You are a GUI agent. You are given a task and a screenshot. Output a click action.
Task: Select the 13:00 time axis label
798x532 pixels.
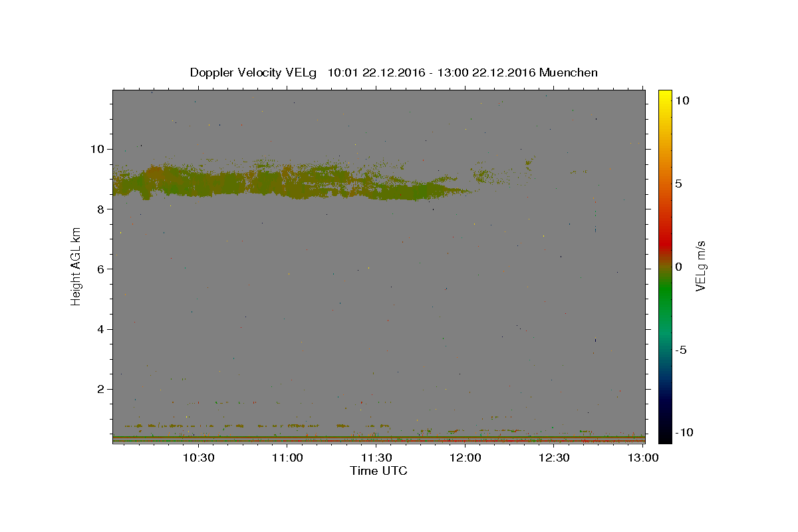[x=643, y=458]
